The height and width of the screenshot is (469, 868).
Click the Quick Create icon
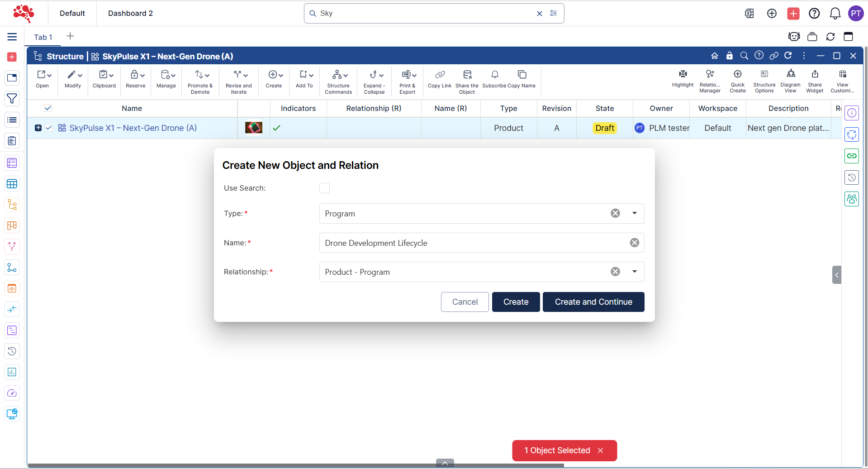tap(737, 74)
